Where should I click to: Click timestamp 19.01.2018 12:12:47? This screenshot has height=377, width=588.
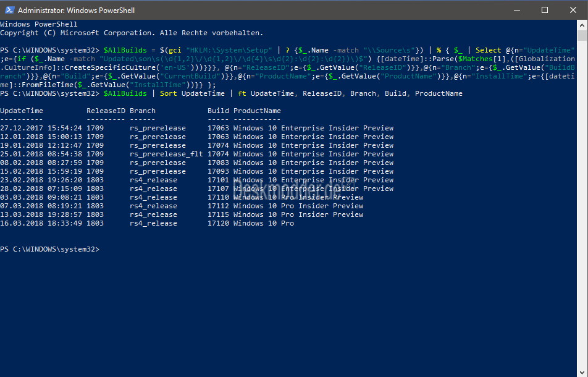pyautogui.click(x=41, y=145)
